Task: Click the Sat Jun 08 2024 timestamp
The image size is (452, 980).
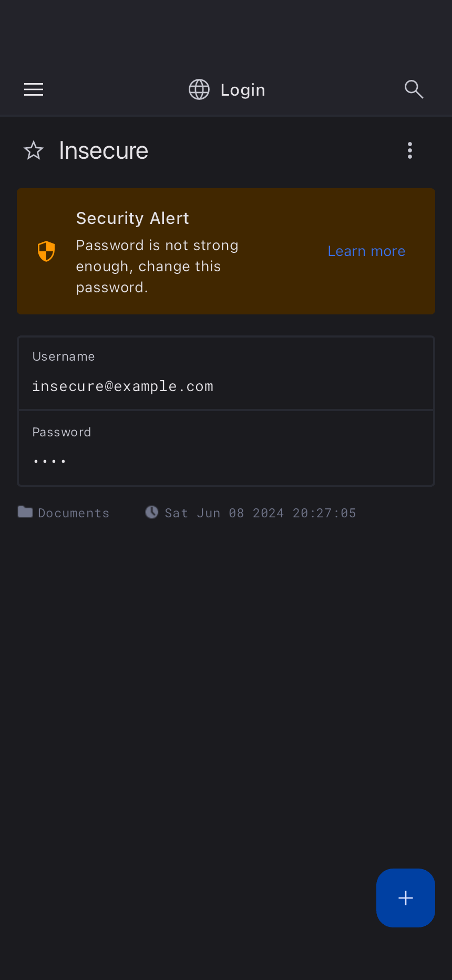Action: (x=260, y=513)
